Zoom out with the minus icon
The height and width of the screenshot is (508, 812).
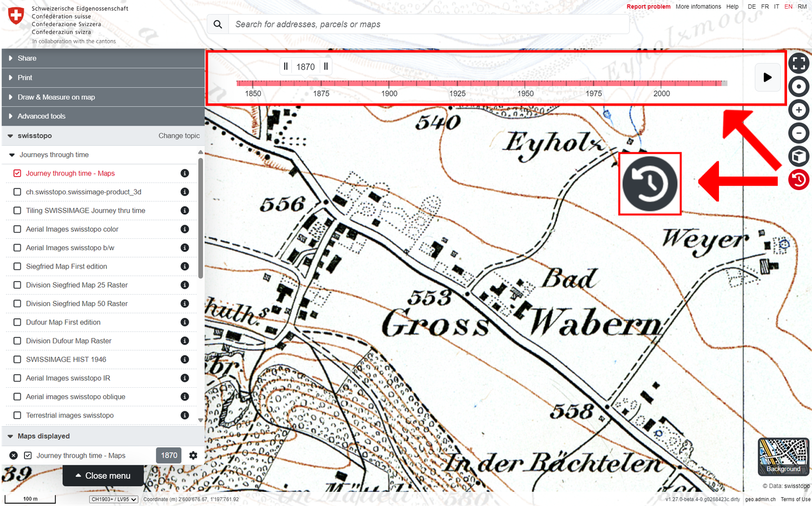click(x=798, y=133)
